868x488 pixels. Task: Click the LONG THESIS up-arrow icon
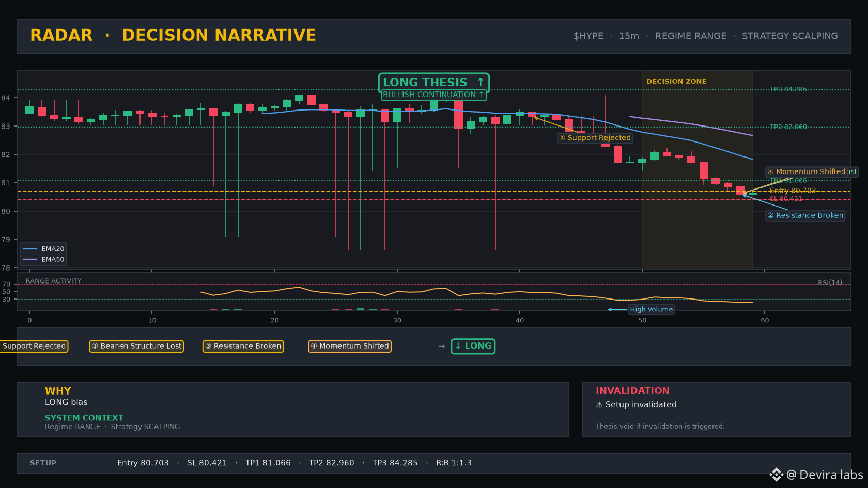[481, 82]
